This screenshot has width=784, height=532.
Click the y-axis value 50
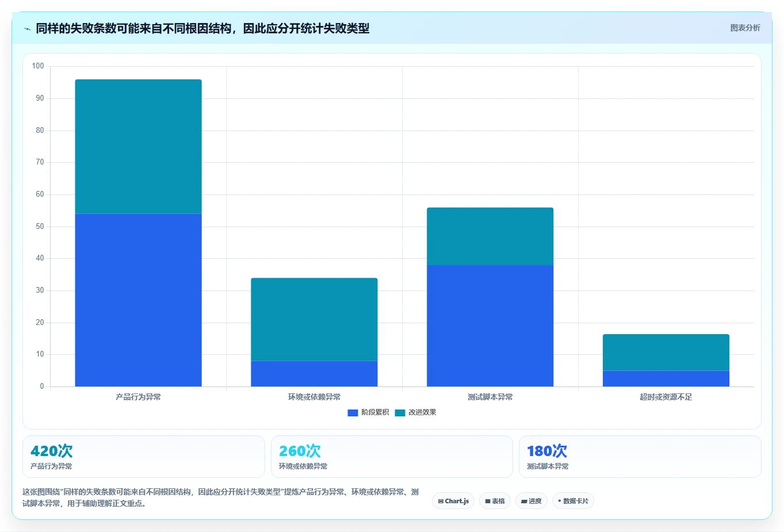pos(40,227)
